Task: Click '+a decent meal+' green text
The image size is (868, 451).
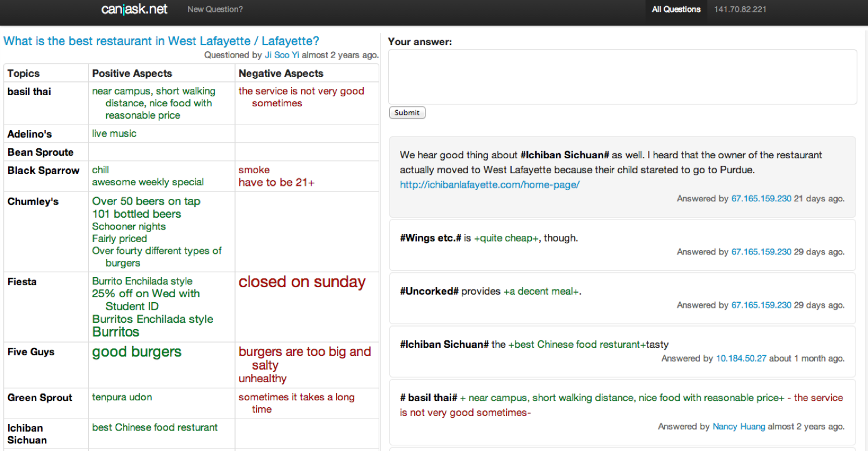Action: (541, 291)
